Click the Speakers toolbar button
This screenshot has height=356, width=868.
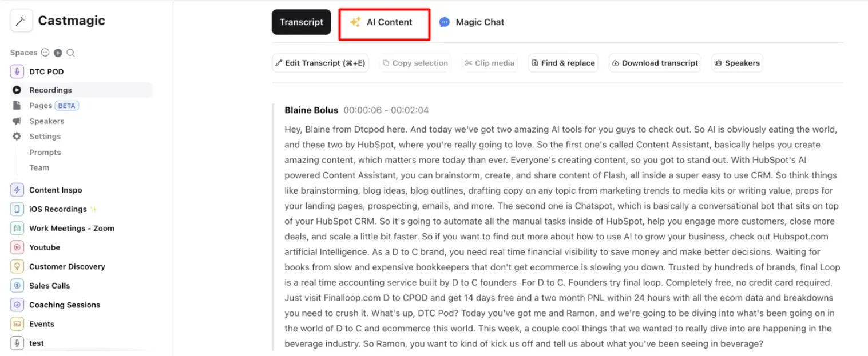coord(737,63)
